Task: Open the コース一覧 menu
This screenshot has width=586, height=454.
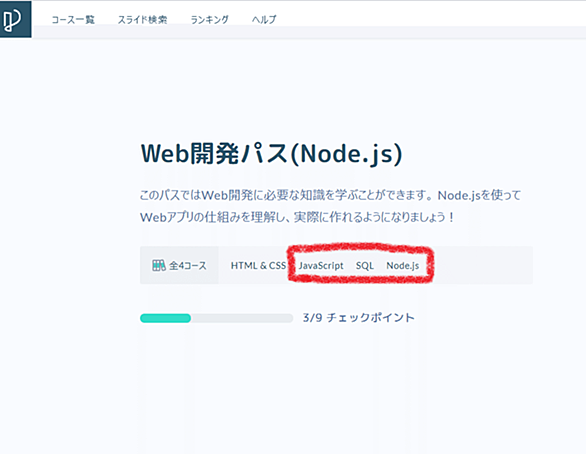Action: click(x=73, y=19)
